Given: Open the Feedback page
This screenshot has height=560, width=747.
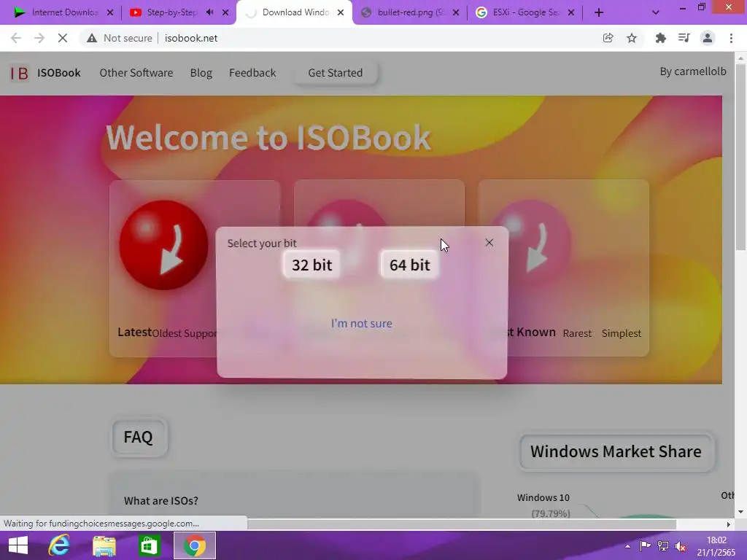Looking at the screenshot, I should [x=252, y=73].
